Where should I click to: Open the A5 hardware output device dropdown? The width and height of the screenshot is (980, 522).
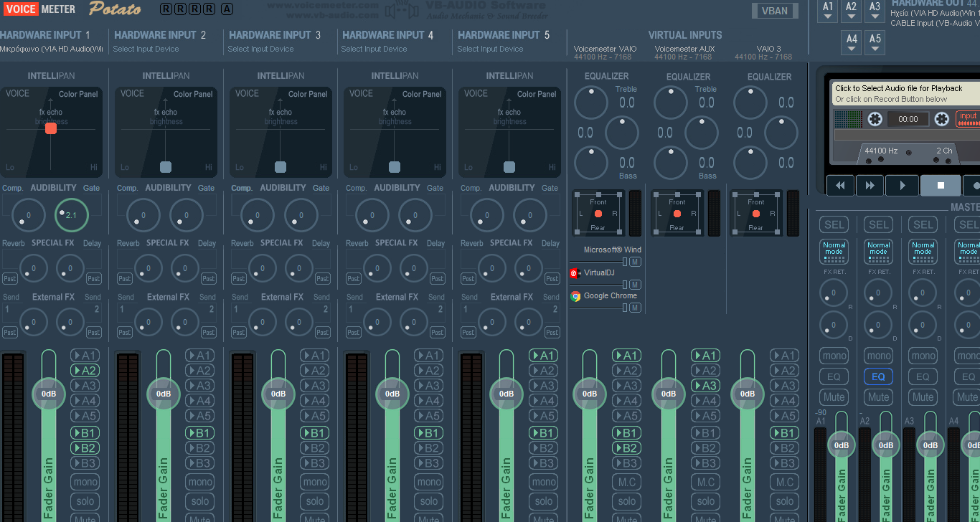pos(875,43)
